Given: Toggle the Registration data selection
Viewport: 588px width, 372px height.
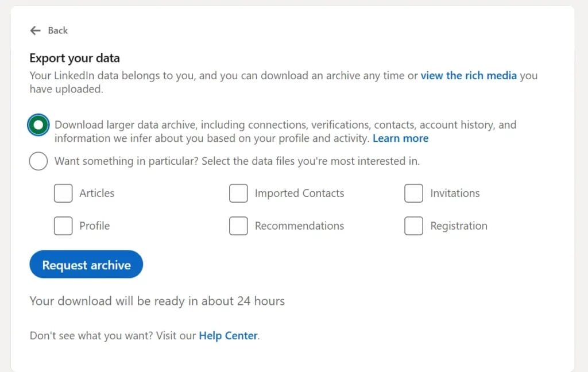Looking at the screenshot, I should 413,226.
